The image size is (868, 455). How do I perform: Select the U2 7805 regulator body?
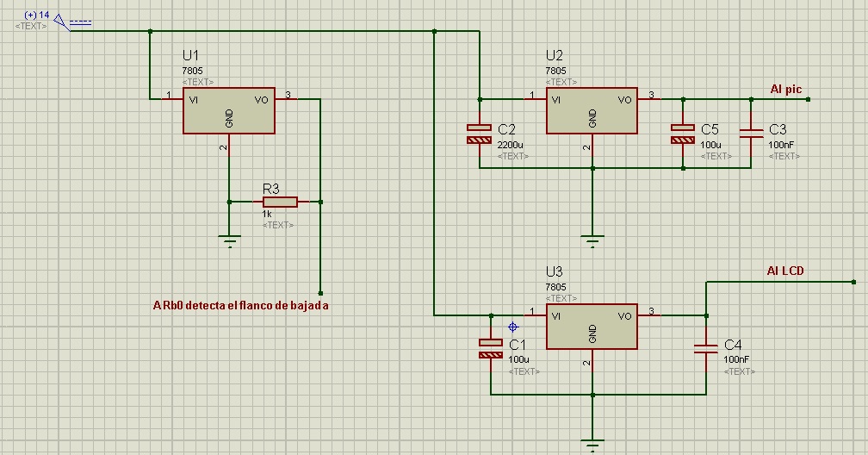[592, 110]
